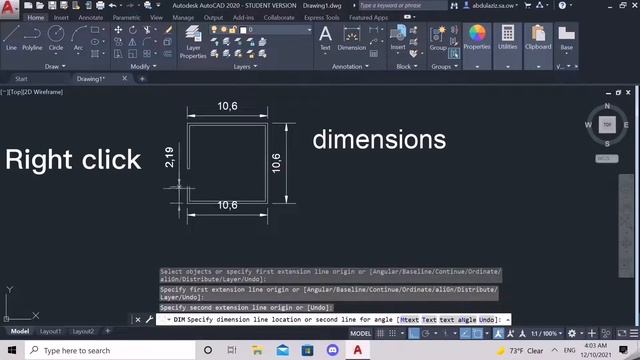Click the white layer color swatch
Viewport: 640px width, 360px height.
point(243,30)
